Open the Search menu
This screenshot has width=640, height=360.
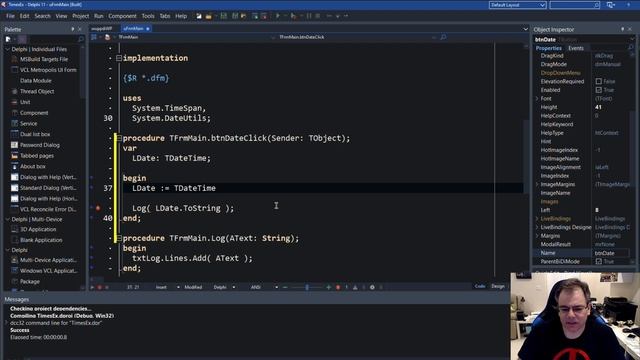click(x=42, y=16)
